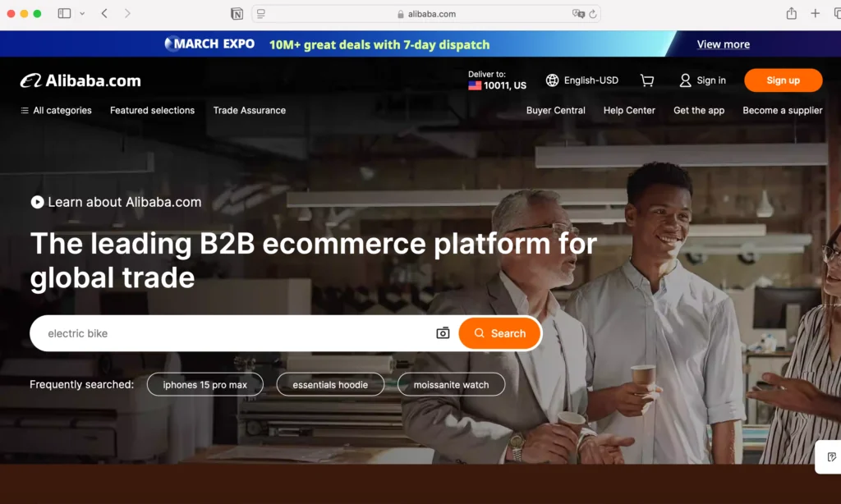Open the All categories menu

(55, 110)
